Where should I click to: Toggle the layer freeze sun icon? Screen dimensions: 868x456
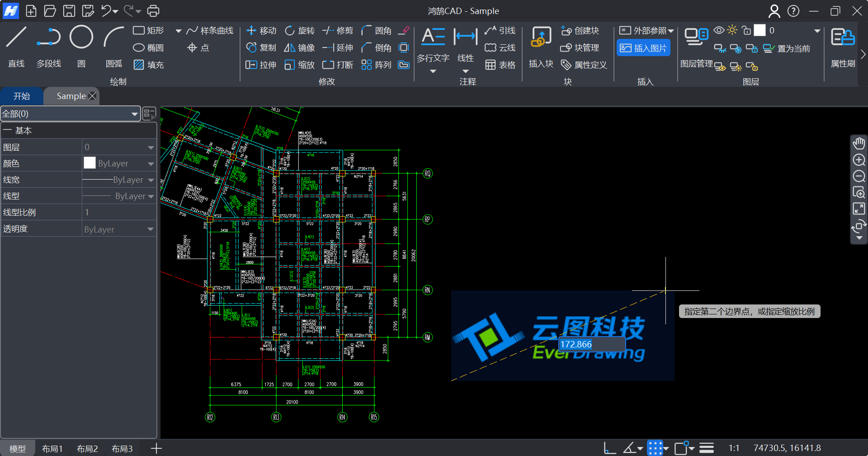732,30
